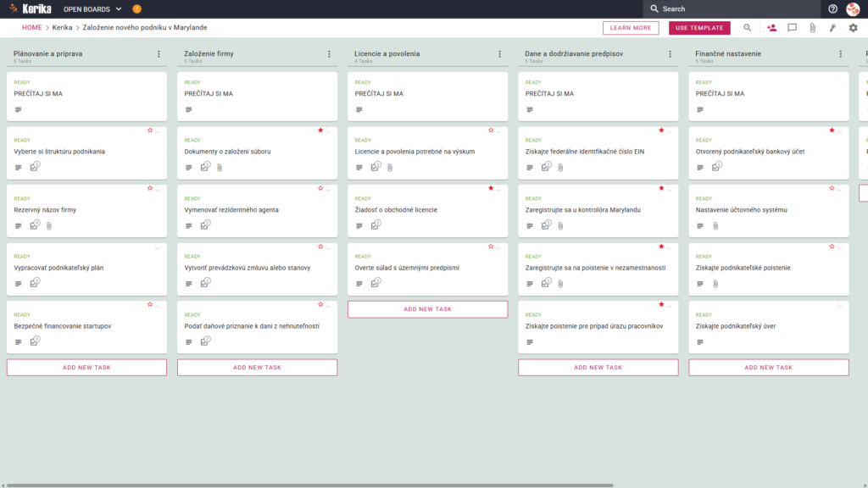Open attachment icon on Dokumenty o založení súboru
This screenshot has height=488, width=868.
coord(220,167)
